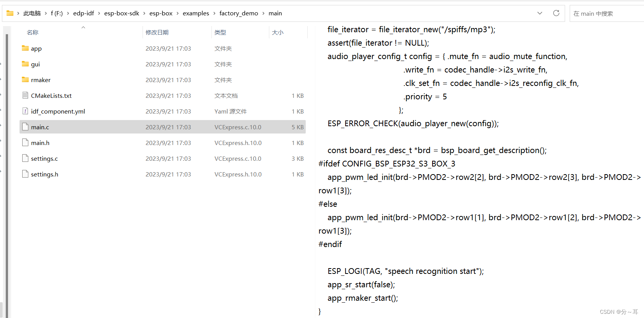644x318 pixels.
Task: Expand the chevron after esp-box in path
Action: coord(178,13)
